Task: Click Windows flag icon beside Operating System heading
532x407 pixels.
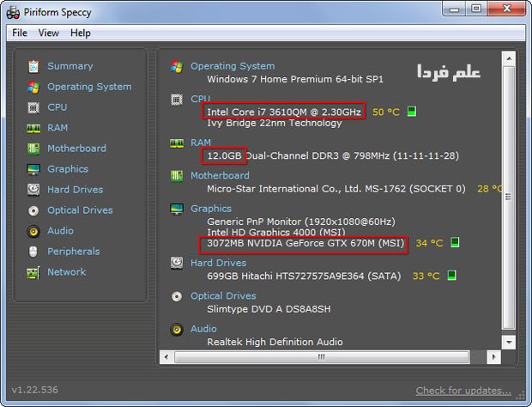Action: (177, 66)
